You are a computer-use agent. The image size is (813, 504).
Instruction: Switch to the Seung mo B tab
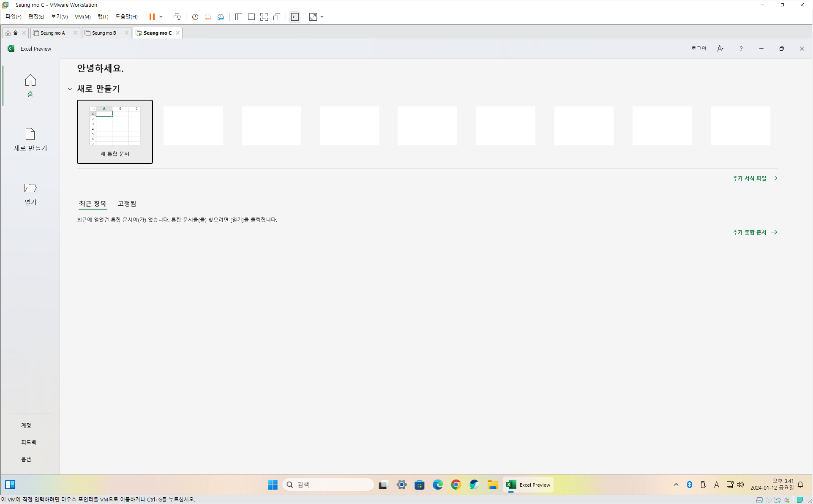pos(104,33)
